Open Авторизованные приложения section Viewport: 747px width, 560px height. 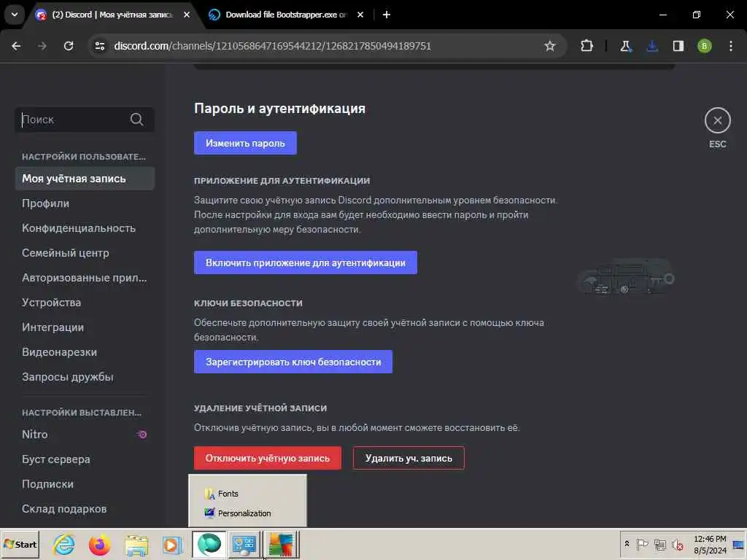tap(85, 278)
